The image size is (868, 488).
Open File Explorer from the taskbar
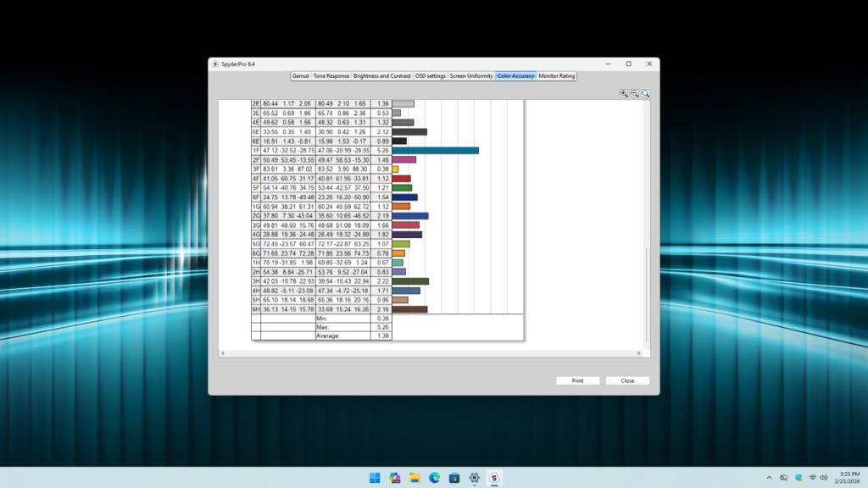415,478
